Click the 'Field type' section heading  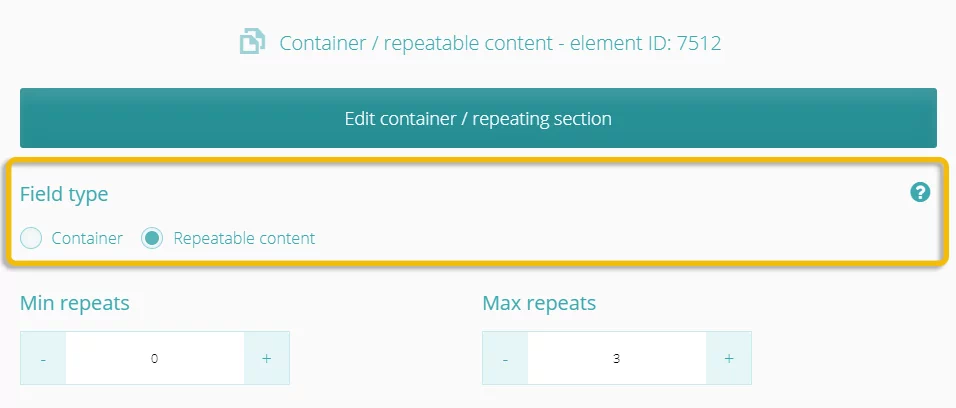[x=64, y=194]
